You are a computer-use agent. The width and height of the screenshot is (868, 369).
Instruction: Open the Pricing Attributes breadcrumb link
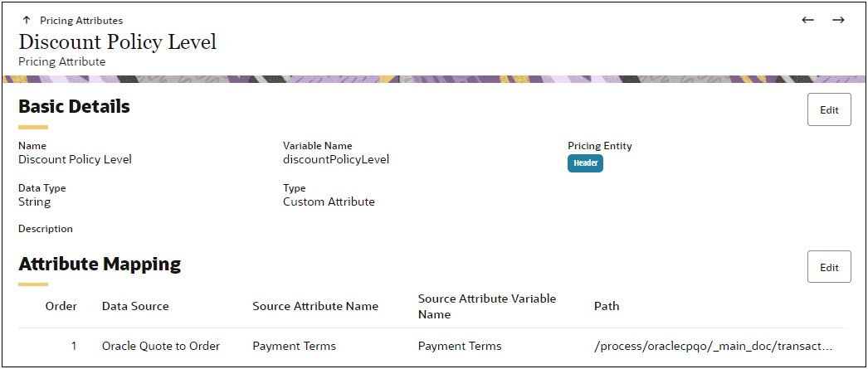pos(81,20)
